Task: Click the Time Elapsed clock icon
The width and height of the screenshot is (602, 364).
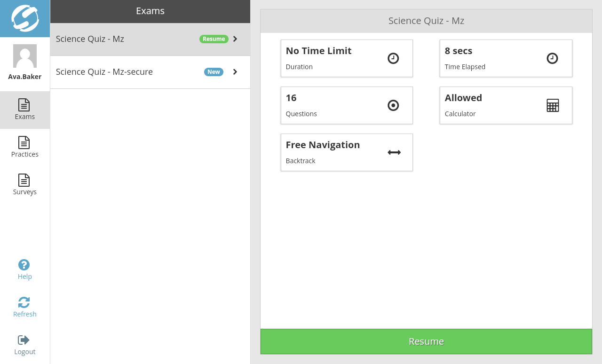Action: (552, 58)
